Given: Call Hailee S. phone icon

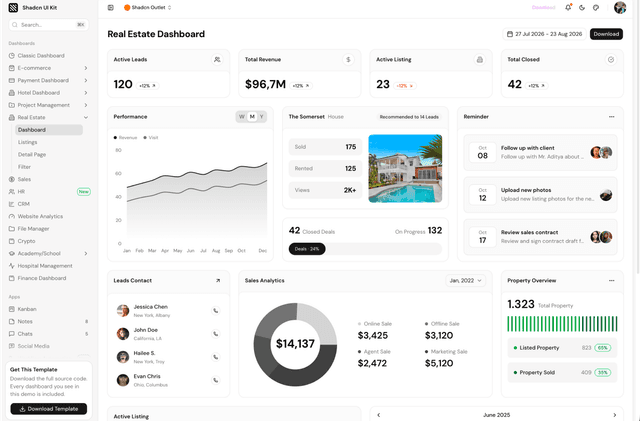Looking at the screenshot, I should [x=216, y=357].
